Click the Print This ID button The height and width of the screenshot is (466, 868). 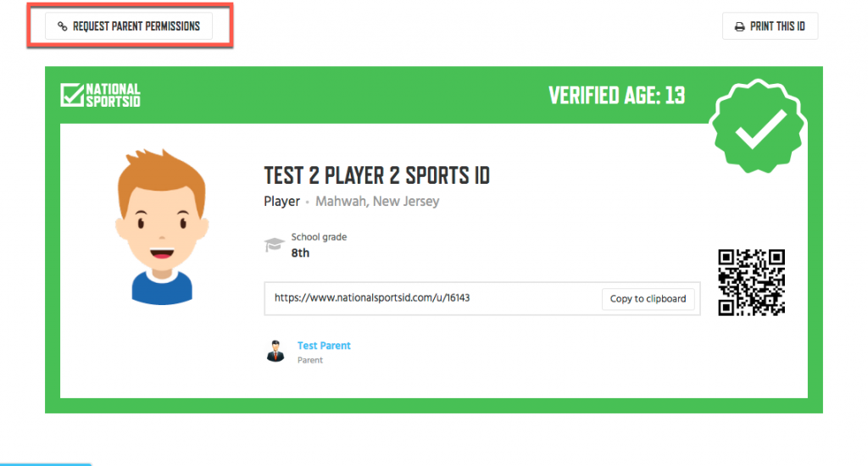[770, 26]
